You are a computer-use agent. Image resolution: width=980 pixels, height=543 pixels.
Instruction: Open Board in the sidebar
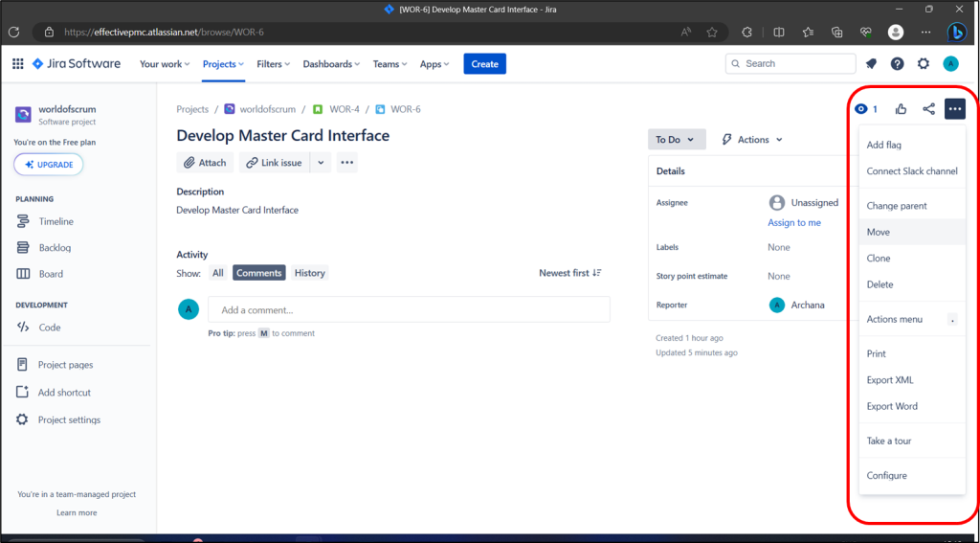click(x=51, y=274)
